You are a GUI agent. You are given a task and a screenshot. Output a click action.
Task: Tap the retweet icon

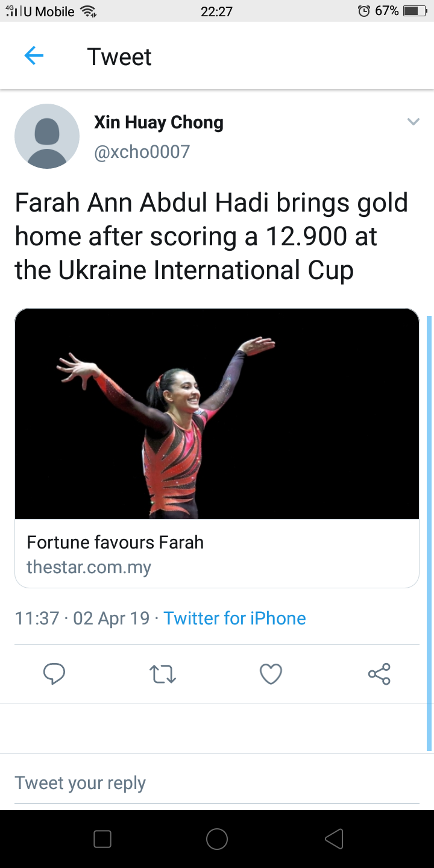click(x=162, y=673)
